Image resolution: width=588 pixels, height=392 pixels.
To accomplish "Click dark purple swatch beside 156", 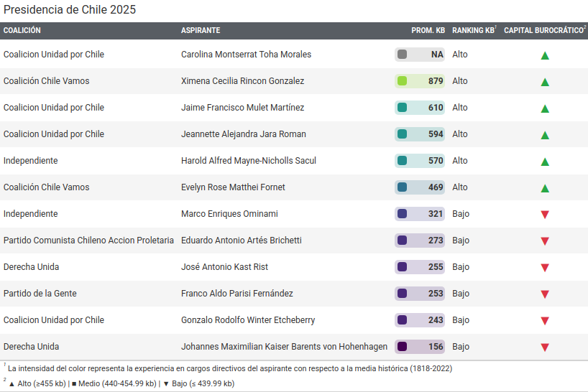I will click(x=402, y=347).
